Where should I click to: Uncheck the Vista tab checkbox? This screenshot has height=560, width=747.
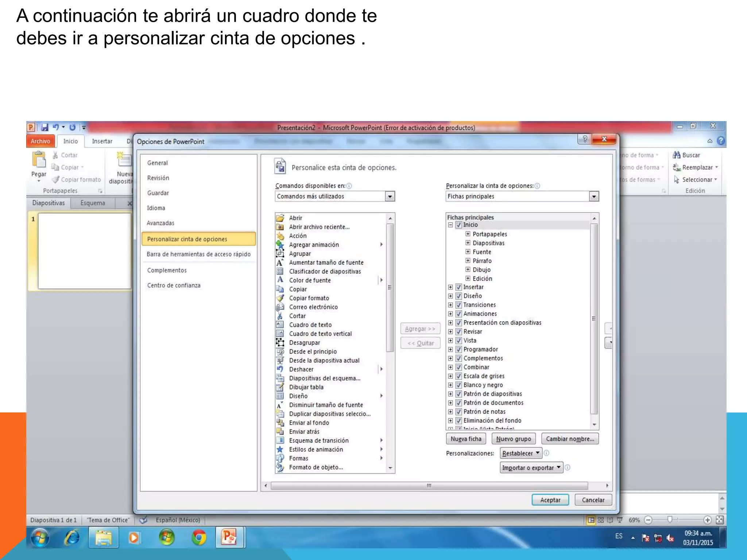tap(459, 341)
